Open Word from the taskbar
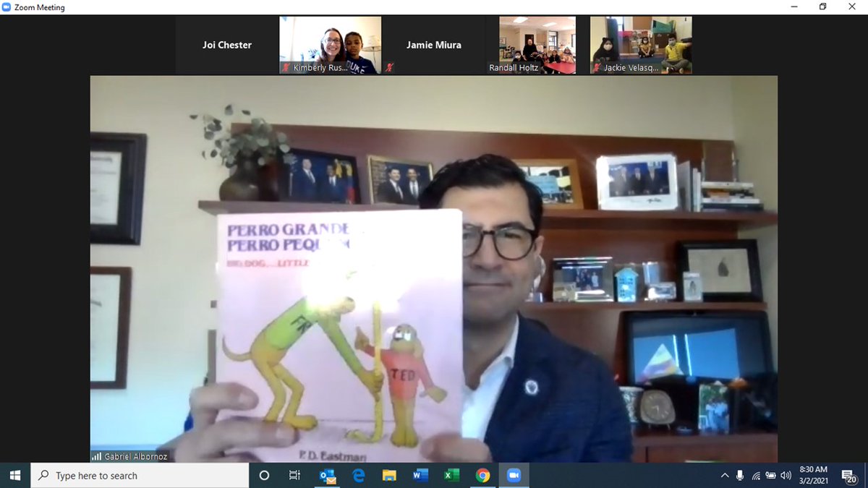The height and width of the screenshot is (488, 868). coord(420,475)
